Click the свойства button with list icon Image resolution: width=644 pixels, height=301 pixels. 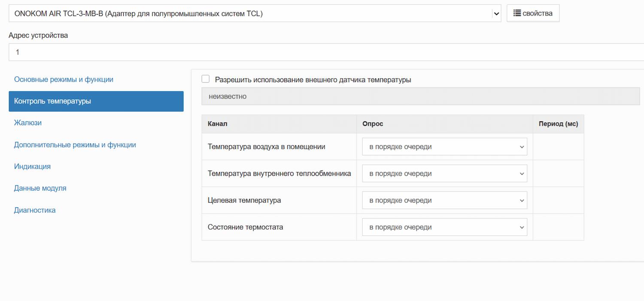tap(533, 13)
